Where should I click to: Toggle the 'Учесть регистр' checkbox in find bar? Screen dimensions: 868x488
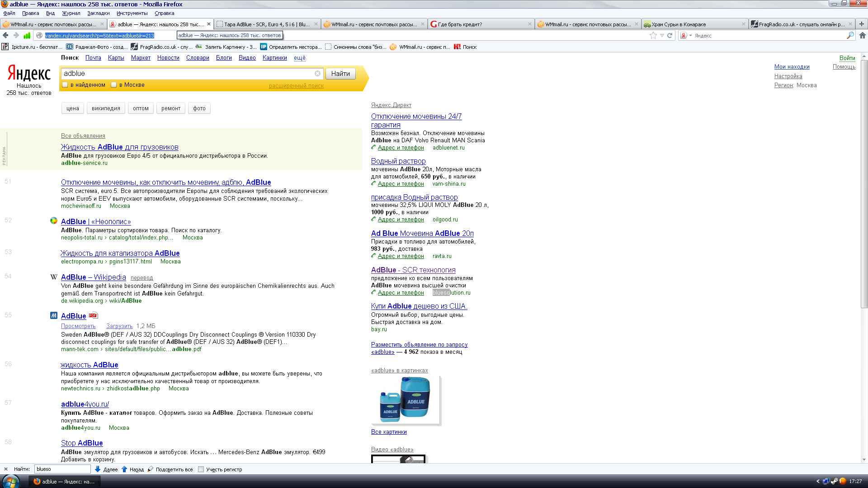tap(201, 469)
